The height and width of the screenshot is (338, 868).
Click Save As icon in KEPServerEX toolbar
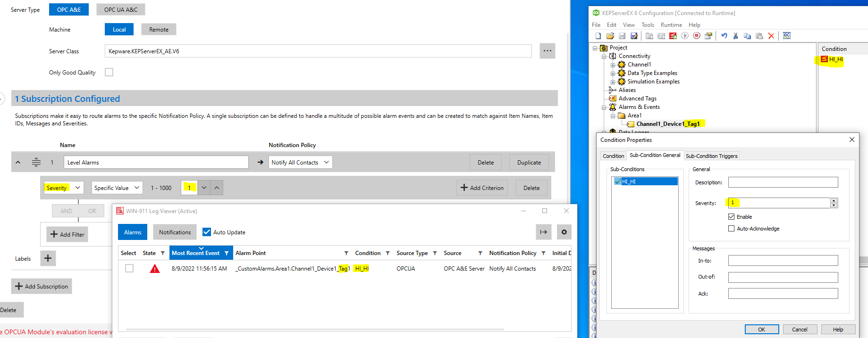tap(634, 36)
